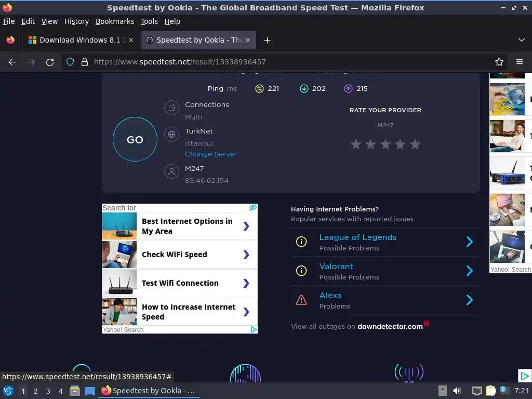Open the system start menu icon

[x=8, y=391]
